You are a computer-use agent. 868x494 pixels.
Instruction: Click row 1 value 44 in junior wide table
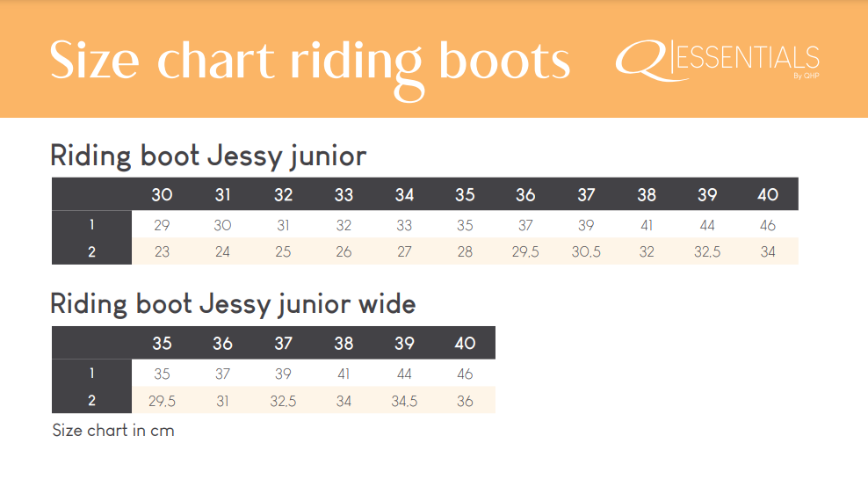tap(404, 374)
